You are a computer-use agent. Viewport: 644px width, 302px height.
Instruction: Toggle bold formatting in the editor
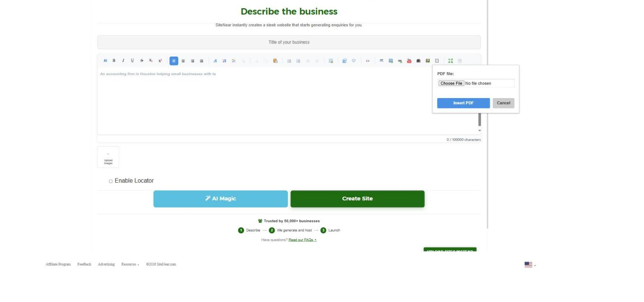(x=114, y=61)
